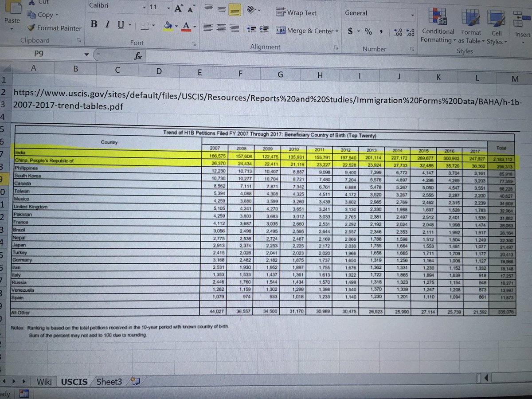Click Decrease Decimal button

point(411,33)
